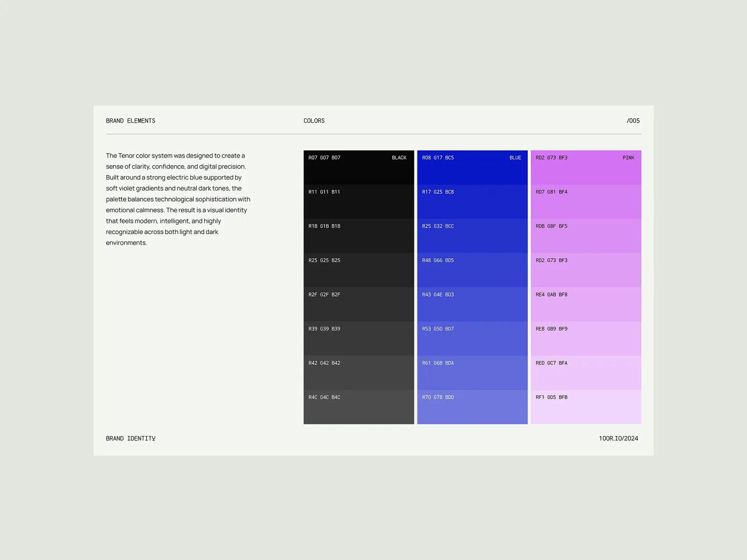Click the PINK column label
Image resolution: width=747 pixels, height=560 pixels.
pyautogui.click(x=628, y=157)
